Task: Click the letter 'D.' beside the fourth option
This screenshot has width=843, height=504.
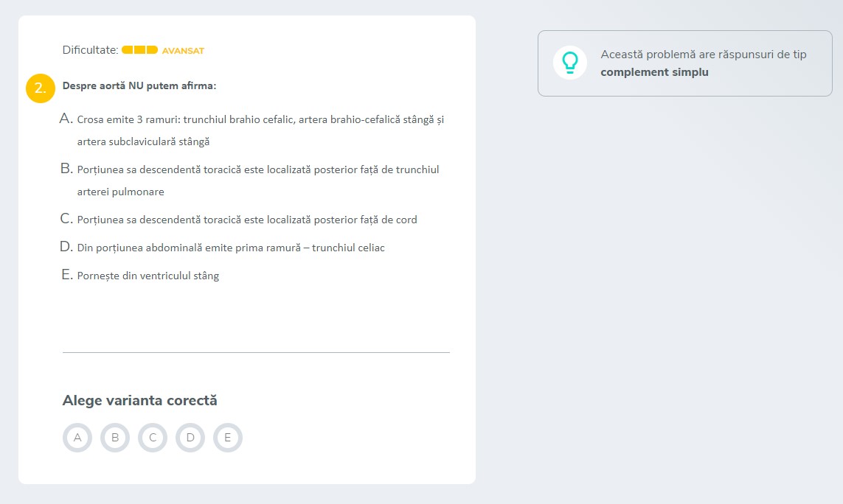Action: click(66, 247)
